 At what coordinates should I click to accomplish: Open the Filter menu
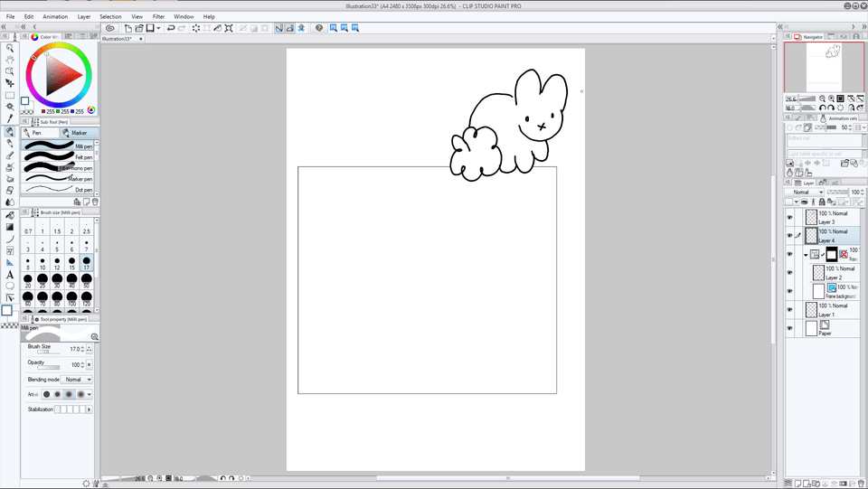(x=158, y=16)
